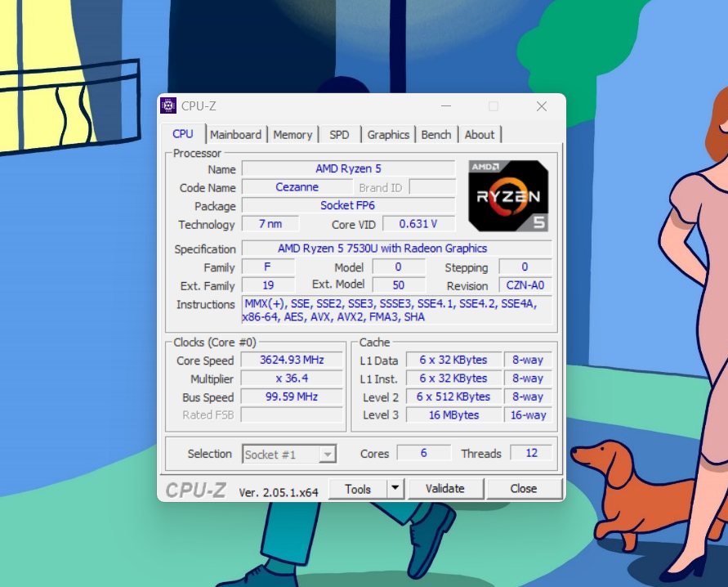The height and width of the screenshot is (587, 728).
Task: Click the Cores value 6
Action: coord(423,453)
